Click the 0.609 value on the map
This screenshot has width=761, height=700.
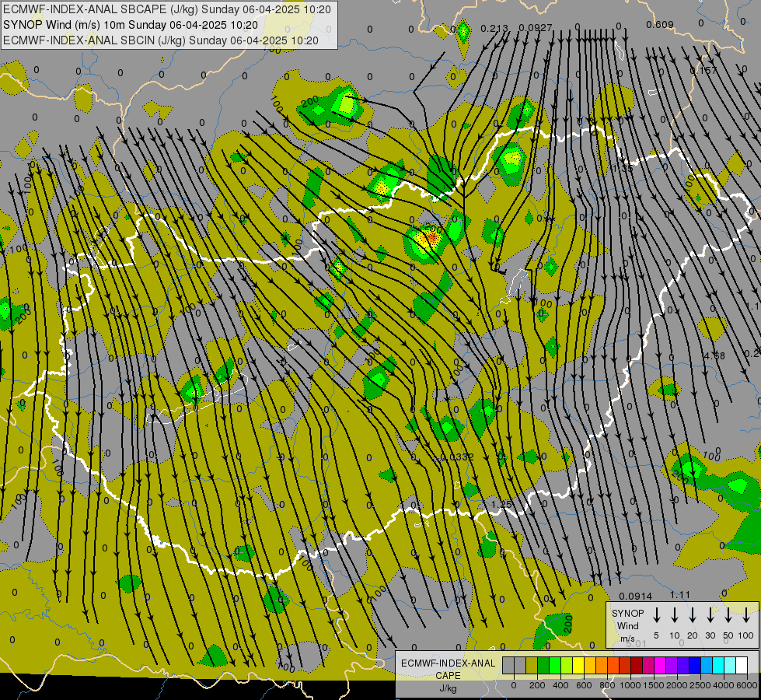660,25
